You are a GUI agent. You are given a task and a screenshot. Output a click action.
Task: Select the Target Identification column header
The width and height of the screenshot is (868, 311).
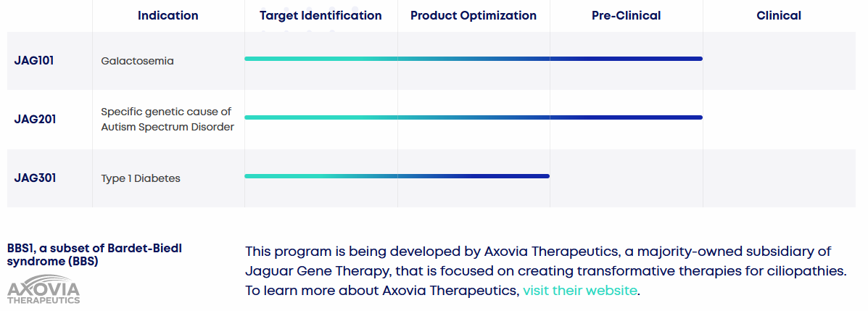tap(321, 15)
